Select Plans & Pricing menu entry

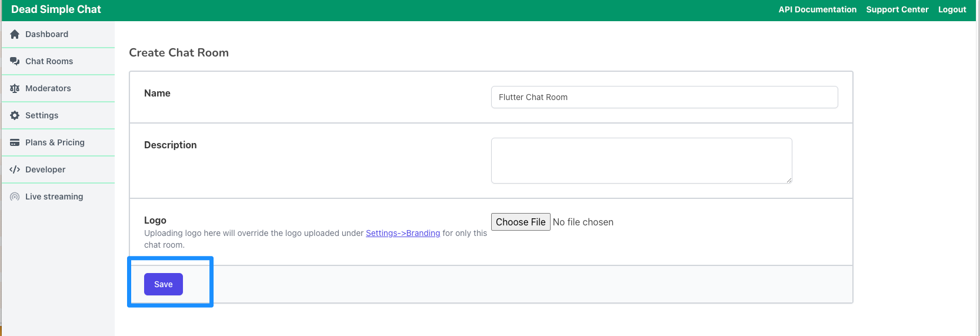pos(58,142)
